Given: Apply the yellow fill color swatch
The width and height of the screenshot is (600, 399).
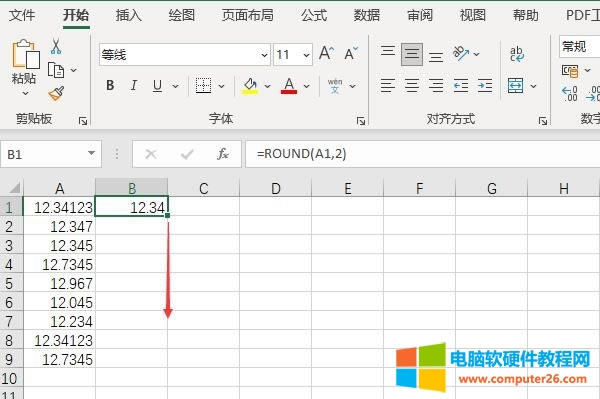Looking at the screenshot, I should point(250,86).
